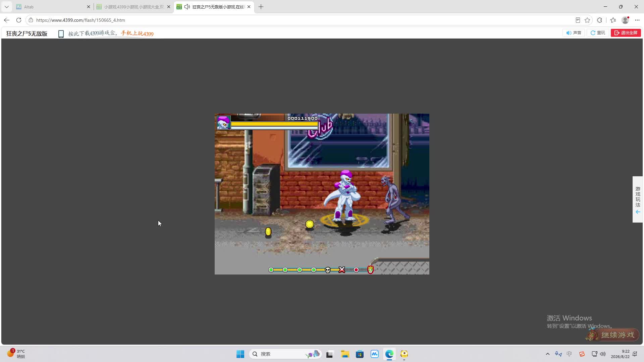Close the Altab tab
Screen dimensions: 644x362
click(89, 7)
